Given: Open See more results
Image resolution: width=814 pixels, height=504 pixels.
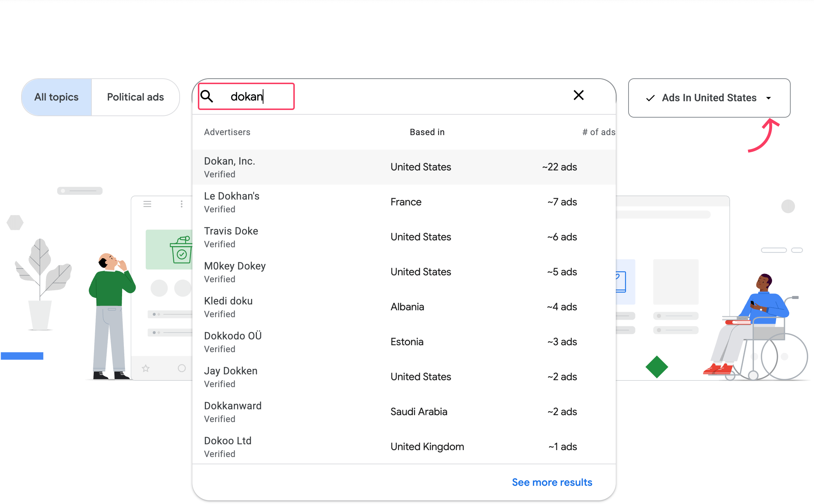Looking at the screenshot, I should click(552, 482).
